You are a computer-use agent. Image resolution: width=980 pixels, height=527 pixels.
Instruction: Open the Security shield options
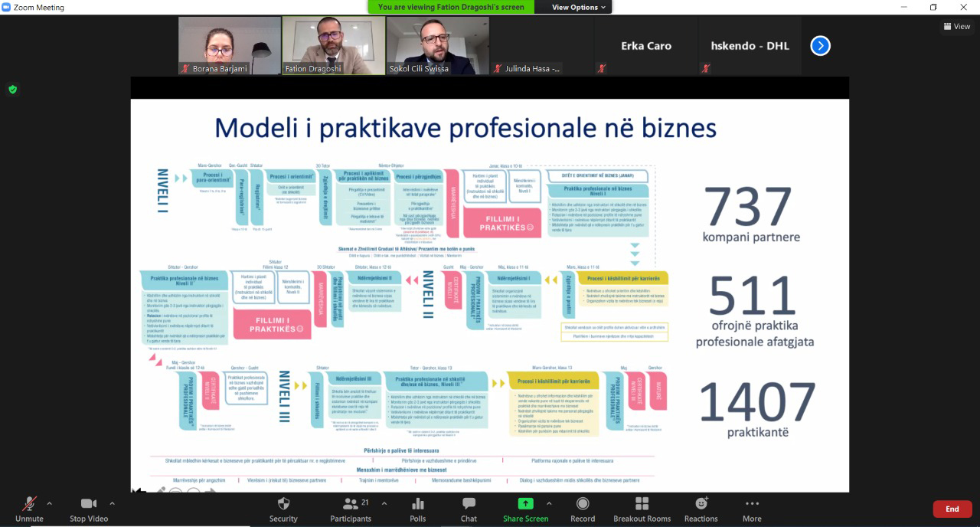pyautogui.click(x=283, y=504)
